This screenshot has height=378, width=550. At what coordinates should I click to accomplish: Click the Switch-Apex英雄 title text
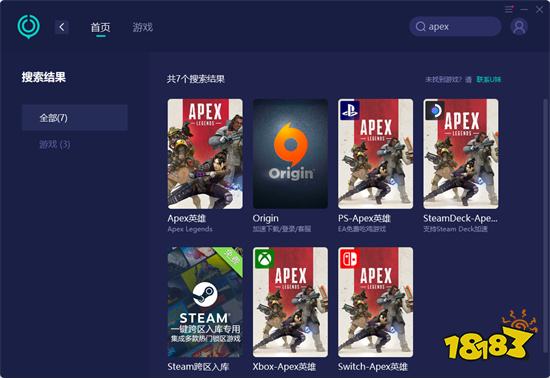coord(373,367)
